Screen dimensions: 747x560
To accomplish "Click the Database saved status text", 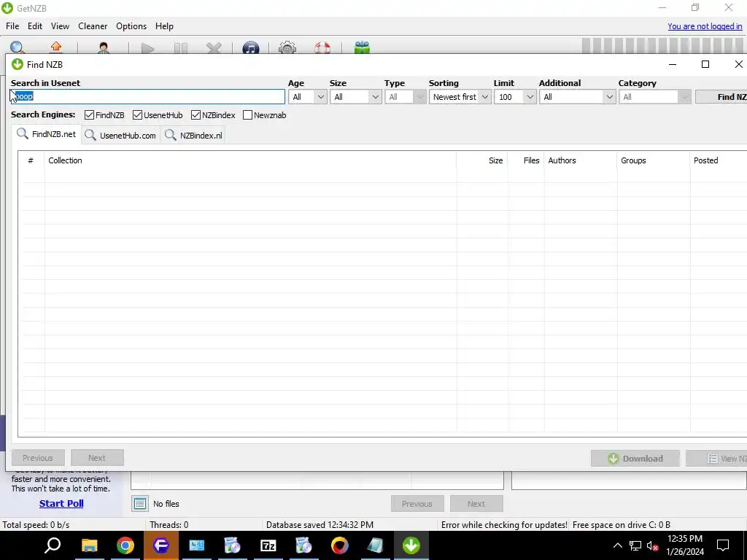I will click(x=320, y=525).
